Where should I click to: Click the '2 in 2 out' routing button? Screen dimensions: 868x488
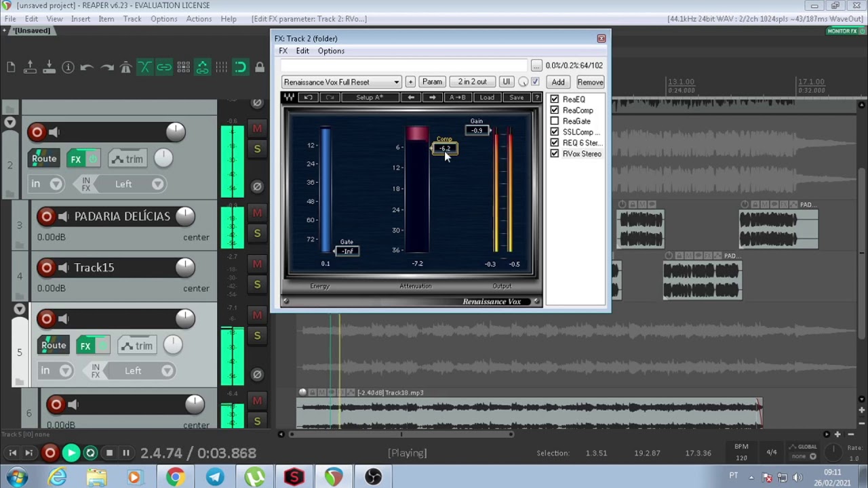(x=472, y=82)
